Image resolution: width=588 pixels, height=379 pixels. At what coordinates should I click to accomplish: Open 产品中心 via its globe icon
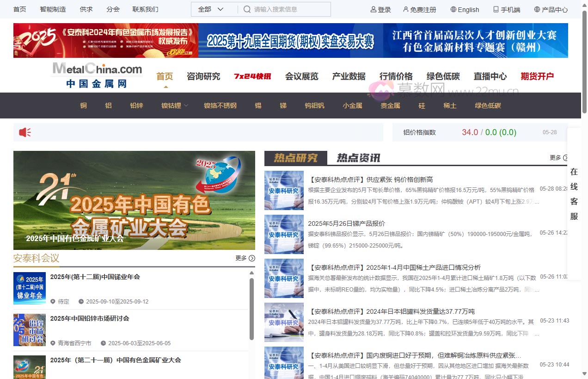tap(537, 9)
